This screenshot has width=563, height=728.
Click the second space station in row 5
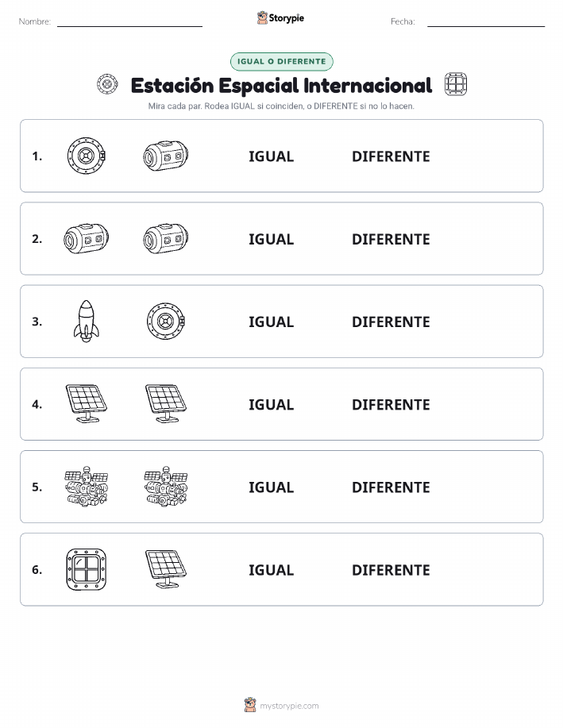pyautogui.click(x=166, y=486)
